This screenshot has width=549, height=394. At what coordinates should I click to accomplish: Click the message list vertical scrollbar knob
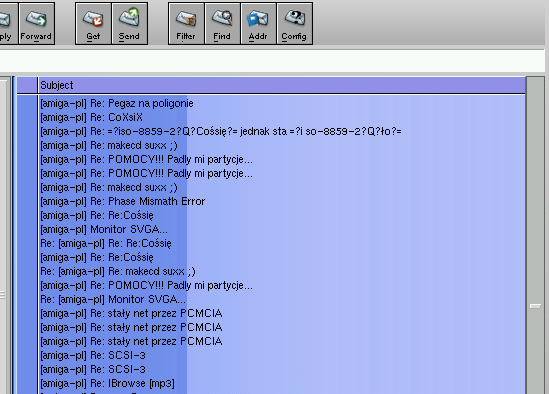[x=535, y=306]
